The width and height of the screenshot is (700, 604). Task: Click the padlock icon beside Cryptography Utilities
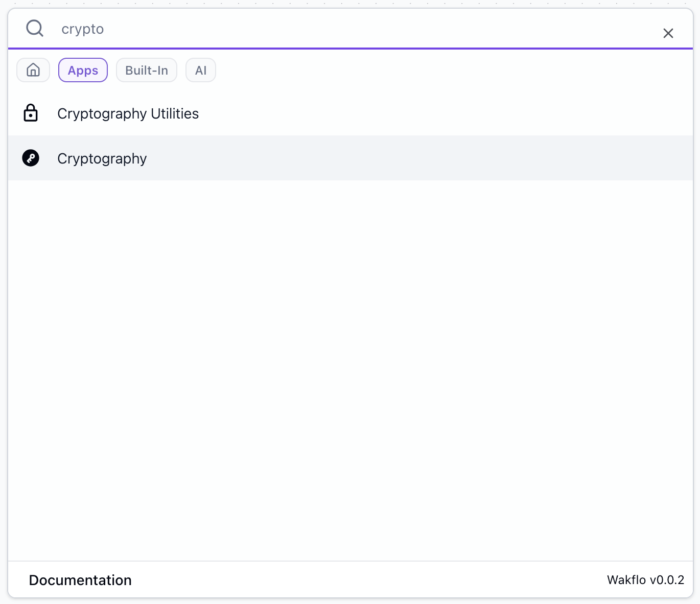[31, 112]
